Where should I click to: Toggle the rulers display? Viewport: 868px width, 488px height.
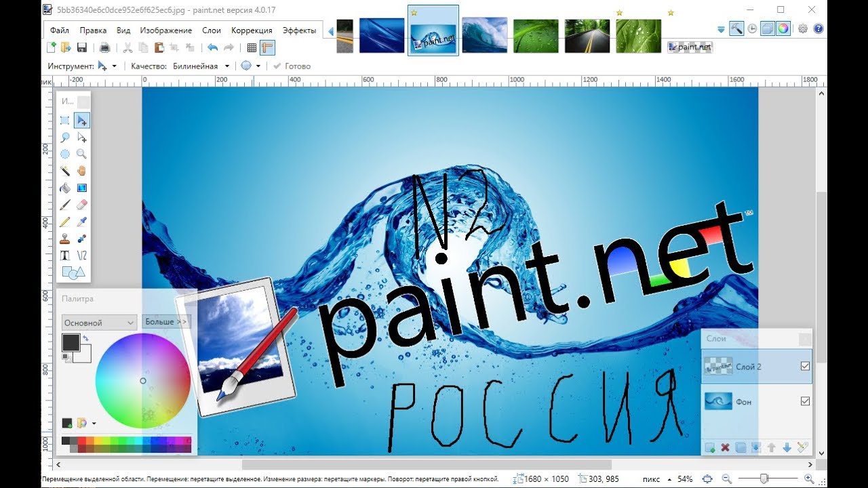[267, 47]
